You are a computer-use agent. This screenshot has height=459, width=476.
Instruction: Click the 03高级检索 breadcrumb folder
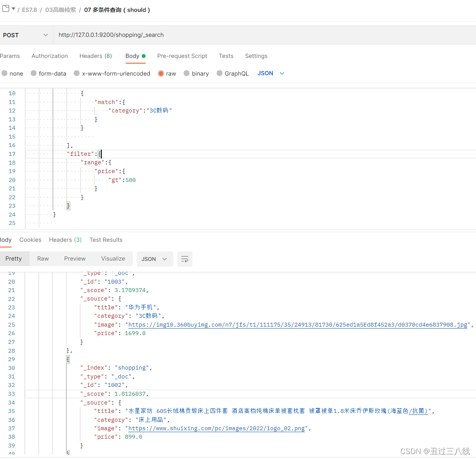pos(61,10)
